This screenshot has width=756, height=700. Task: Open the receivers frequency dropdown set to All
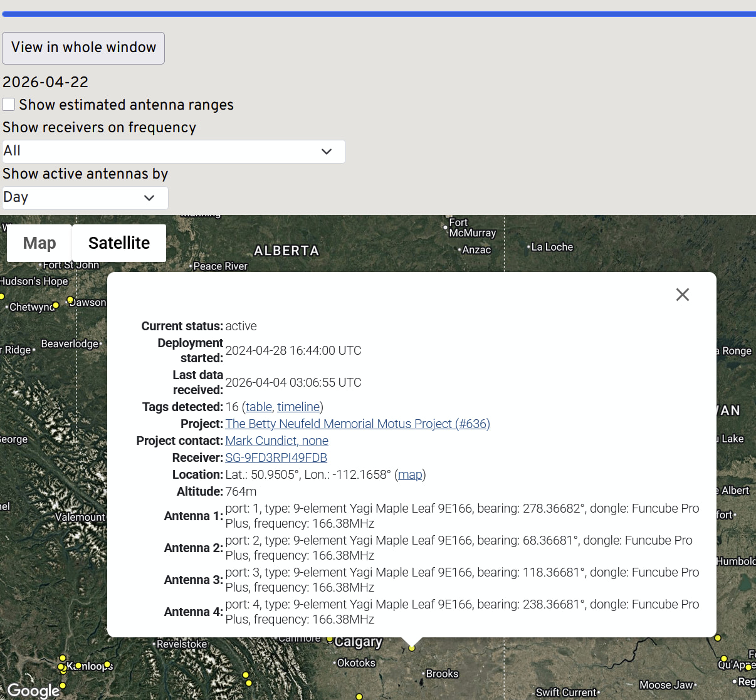pyautogui.click(x=174, y=152)
